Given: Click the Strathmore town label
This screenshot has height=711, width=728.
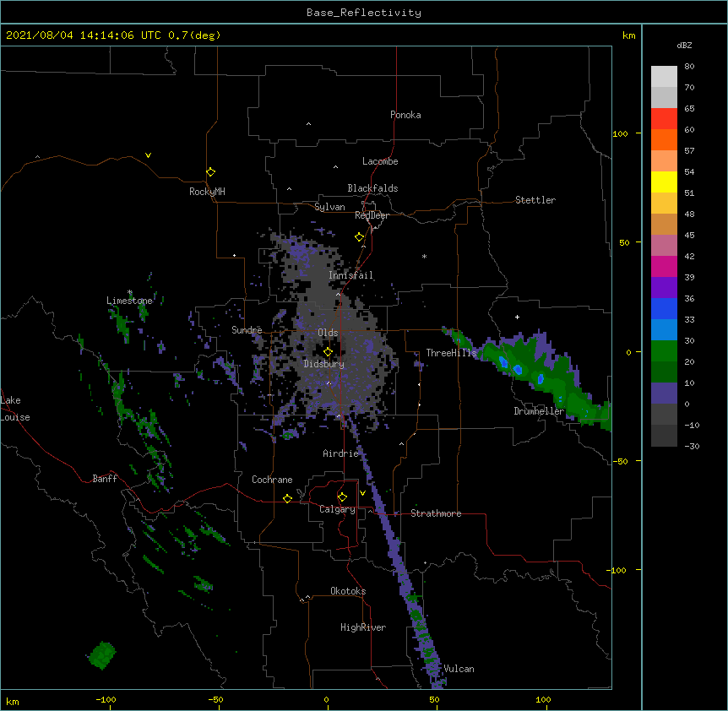Looking at the screenshot, I should (x=436, y=513).
